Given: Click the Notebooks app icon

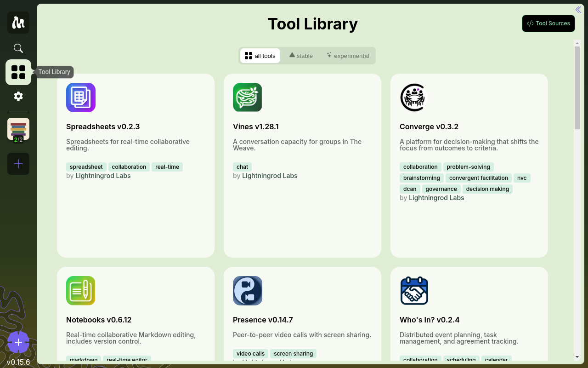Looking at the screenshot, I should (x=81, y=291).
